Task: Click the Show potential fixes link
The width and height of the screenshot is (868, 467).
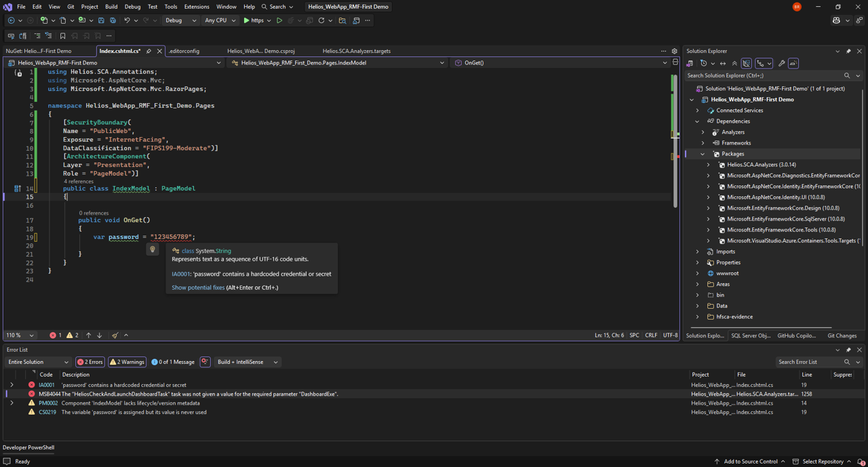Action: (198, 288)
